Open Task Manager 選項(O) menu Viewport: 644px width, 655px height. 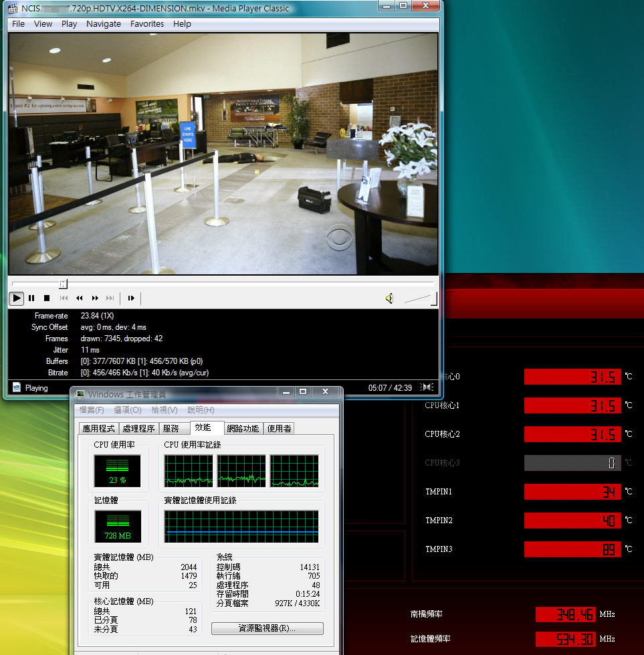tap(127, 410)
